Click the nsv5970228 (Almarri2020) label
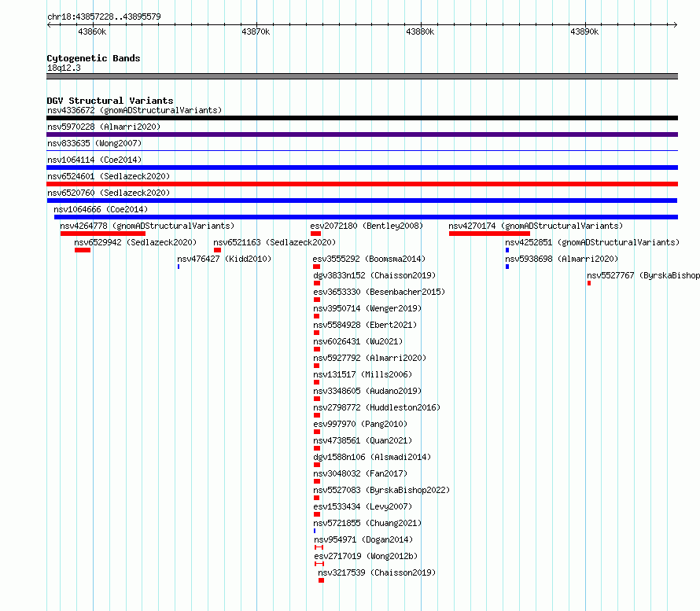This screenshot has width=700, height=611. point(104,127)
